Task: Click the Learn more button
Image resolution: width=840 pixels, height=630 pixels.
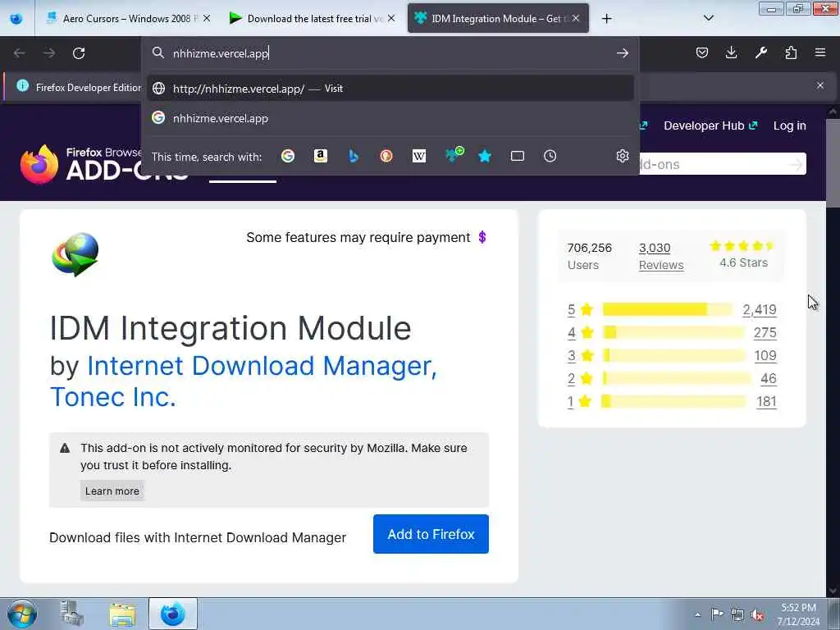Action: click(x=112, y=491)
